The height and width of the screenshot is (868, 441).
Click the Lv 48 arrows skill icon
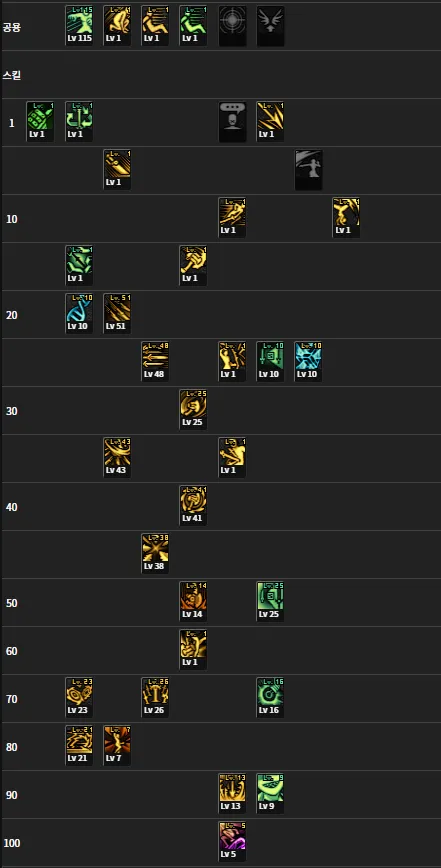click(x=155, y=361)
